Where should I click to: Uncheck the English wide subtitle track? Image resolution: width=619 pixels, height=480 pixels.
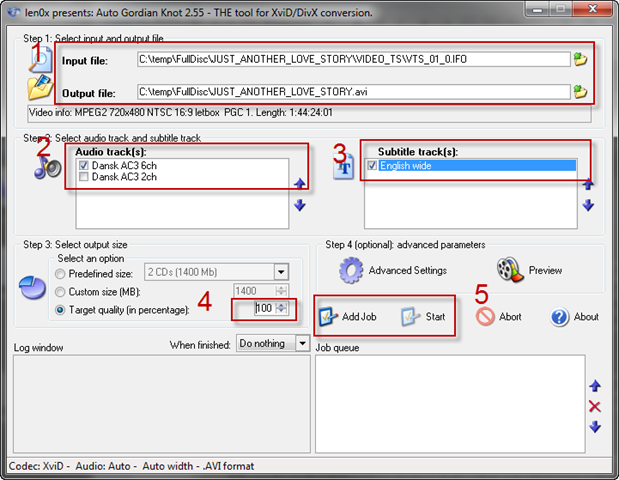(372, 165)
